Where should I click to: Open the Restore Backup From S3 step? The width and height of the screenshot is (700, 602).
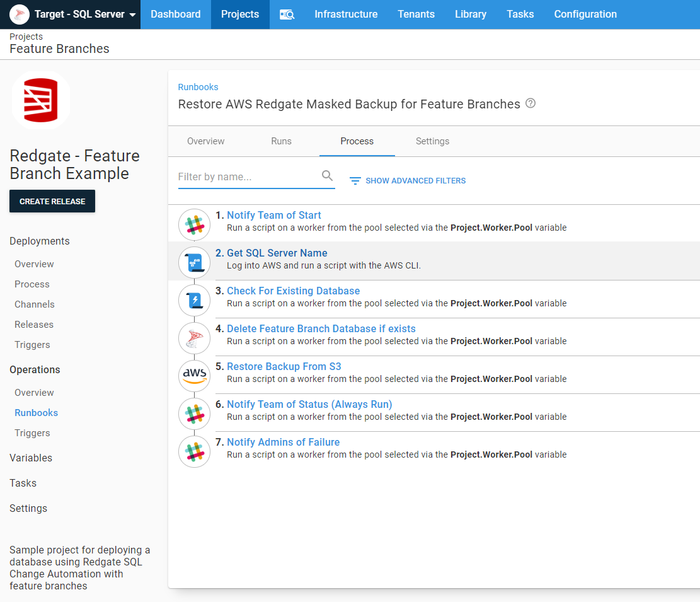click(284, 366)
